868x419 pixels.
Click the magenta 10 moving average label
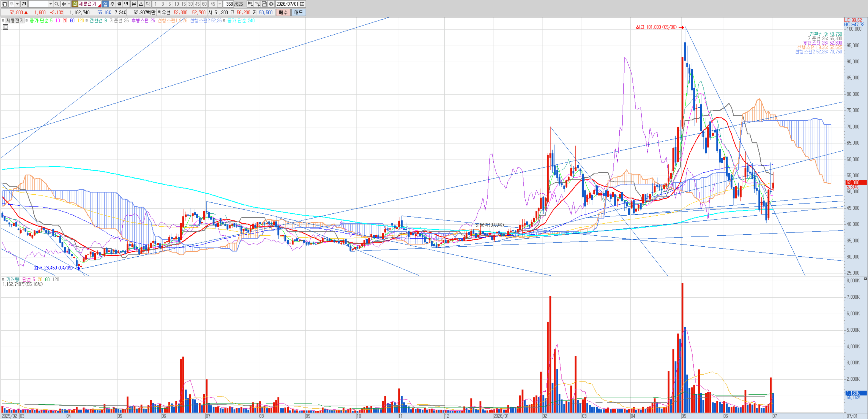pos(58,21)
